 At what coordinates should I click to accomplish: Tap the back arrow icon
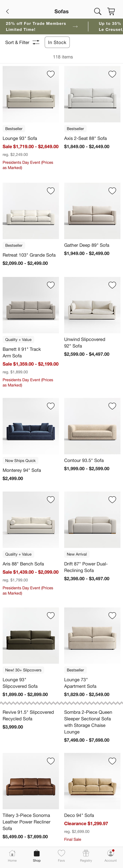tap(7, 11)
